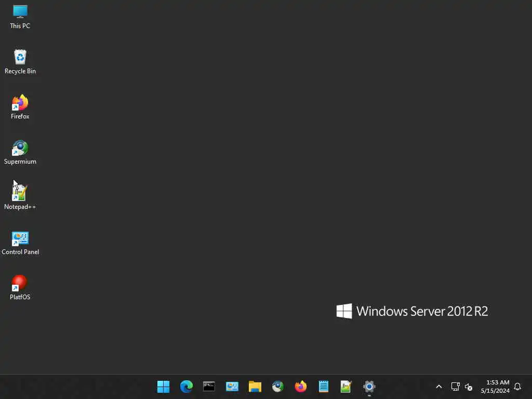
Task: Select the PlatfOS desktop shortcut
Action: [20, 288]
